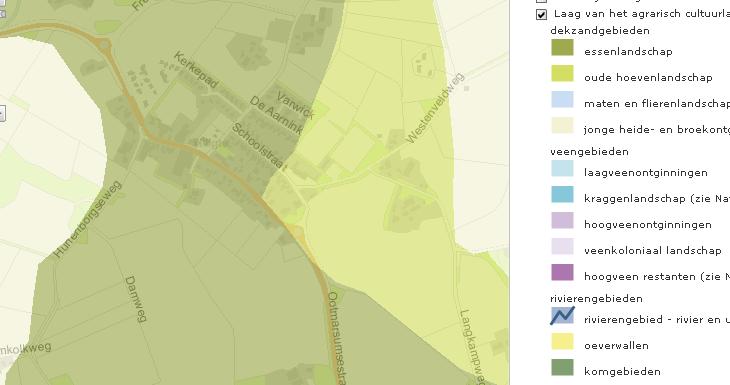Screen dimensions: 730x385
Task: Click the rivierengebied river line legend icon
Action: (562, 316)
